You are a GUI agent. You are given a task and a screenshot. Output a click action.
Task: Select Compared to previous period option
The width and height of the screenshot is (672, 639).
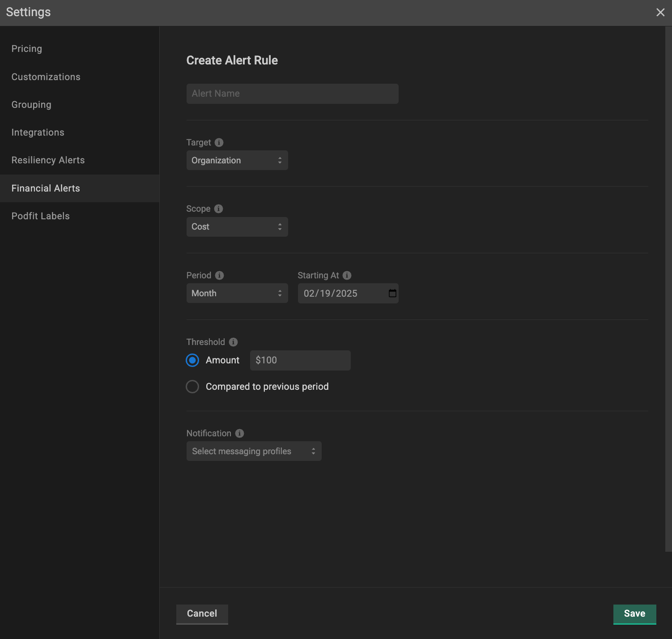[192, 387]
